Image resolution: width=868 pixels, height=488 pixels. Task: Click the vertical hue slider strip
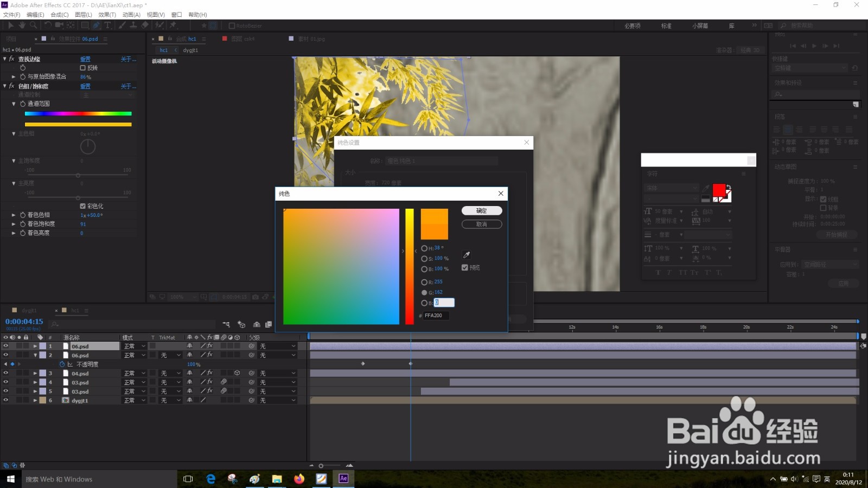(x=410, y=266)
